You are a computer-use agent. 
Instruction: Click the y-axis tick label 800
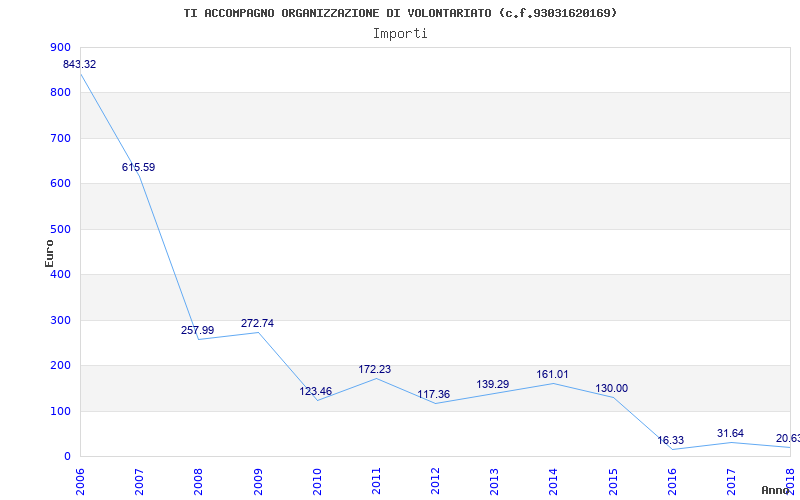[60, 93]
